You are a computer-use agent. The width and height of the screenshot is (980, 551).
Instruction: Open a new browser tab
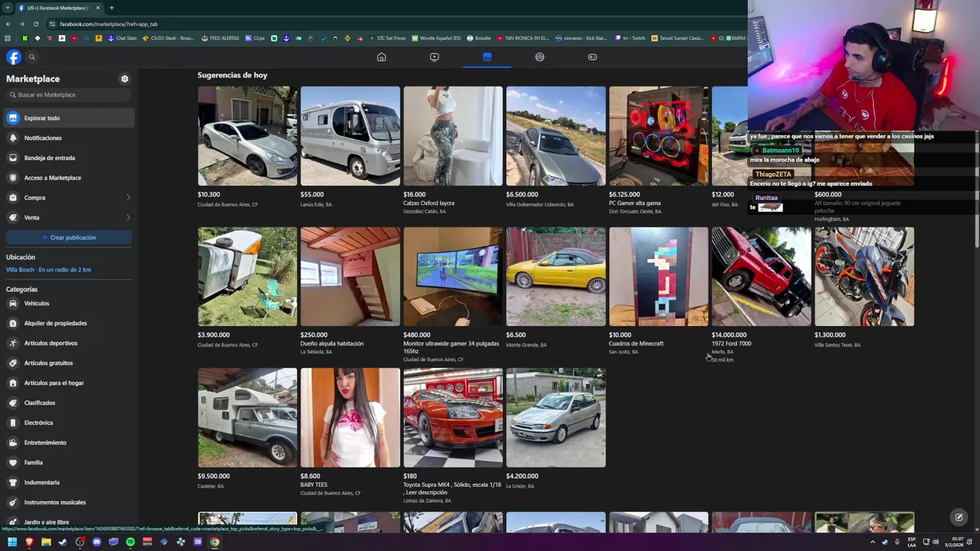(x=112, y=8)
